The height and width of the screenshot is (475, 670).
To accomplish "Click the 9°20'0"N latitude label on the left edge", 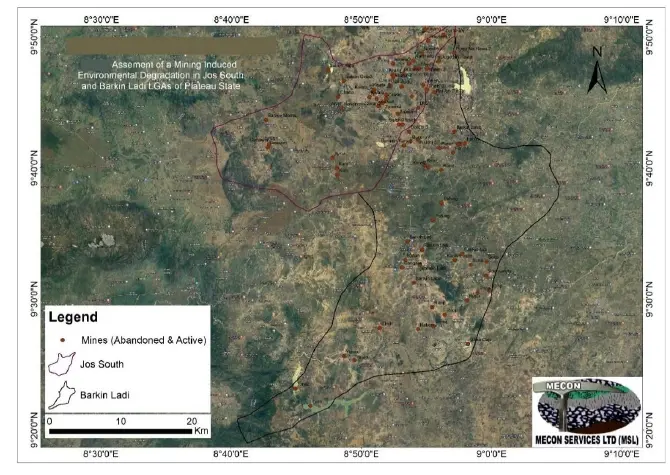I will pos(34,430).
